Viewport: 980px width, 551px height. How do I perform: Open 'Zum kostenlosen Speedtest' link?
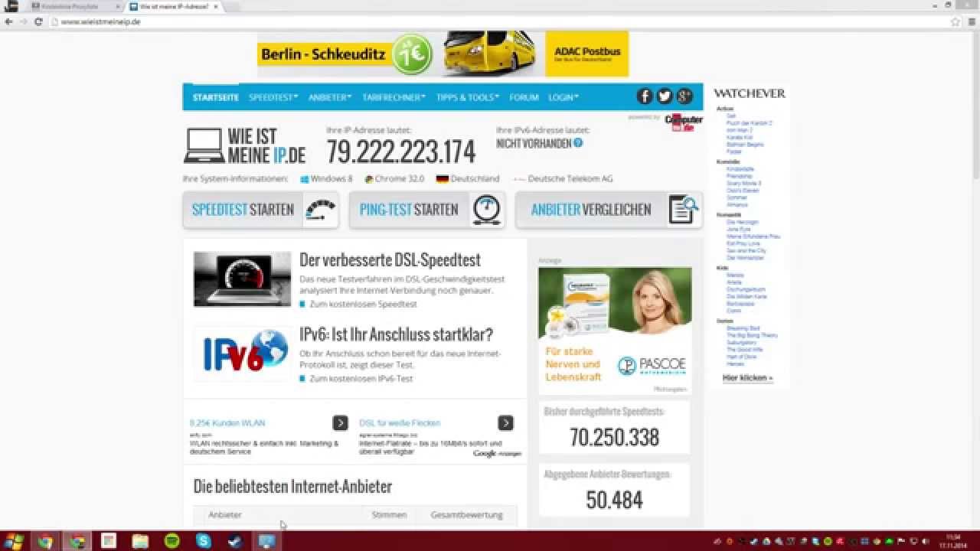click(363, 305)
